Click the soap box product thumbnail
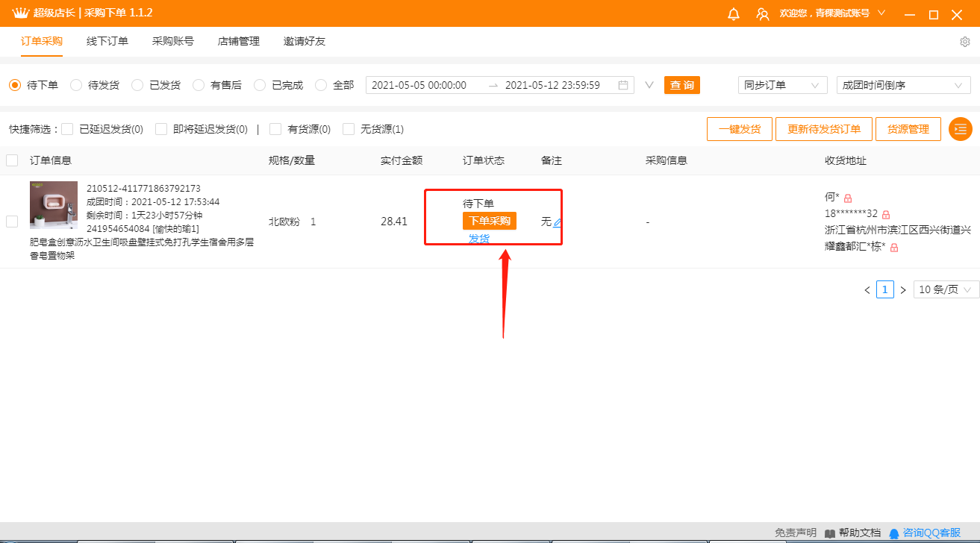Viewport: 980px width, 543px height. (54, 205)
